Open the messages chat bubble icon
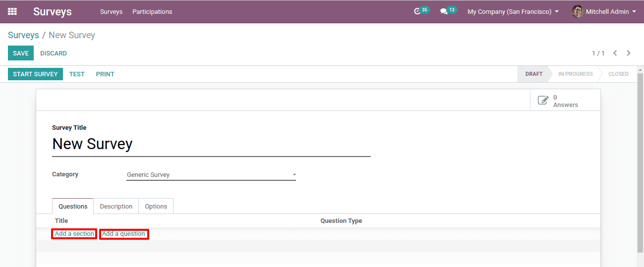The image size is (644, 267). tap(444, 11)
